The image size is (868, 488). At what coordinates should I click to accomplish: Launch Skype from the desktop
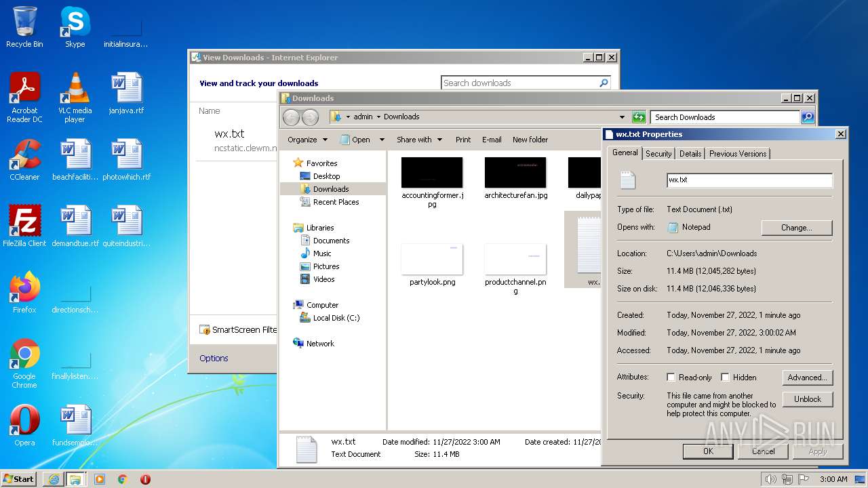pos(75,27)
